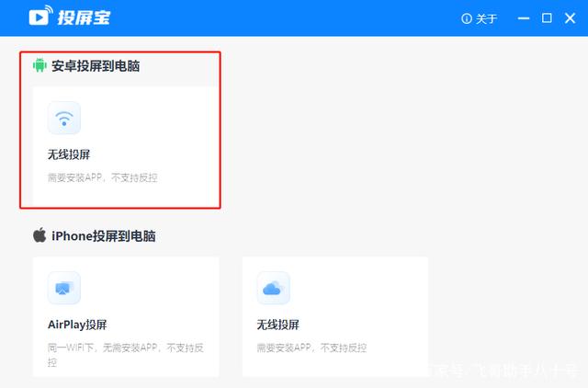Screen dimensions: 588x388
Task: Click the Android wireless casting Wi-Fi icon
Action: point(64,118)
